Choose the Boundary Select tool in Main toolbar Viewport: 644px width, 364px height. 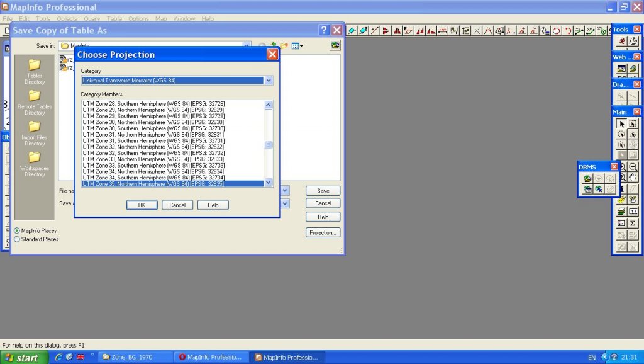point(621,144)
